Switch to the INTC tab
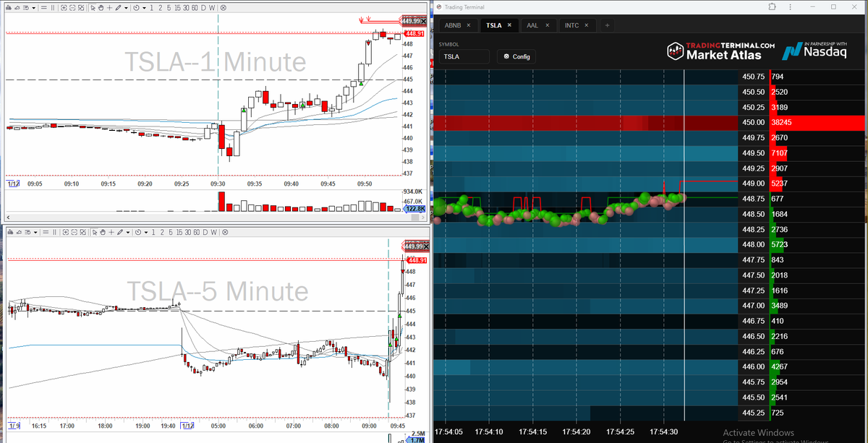 577,25
